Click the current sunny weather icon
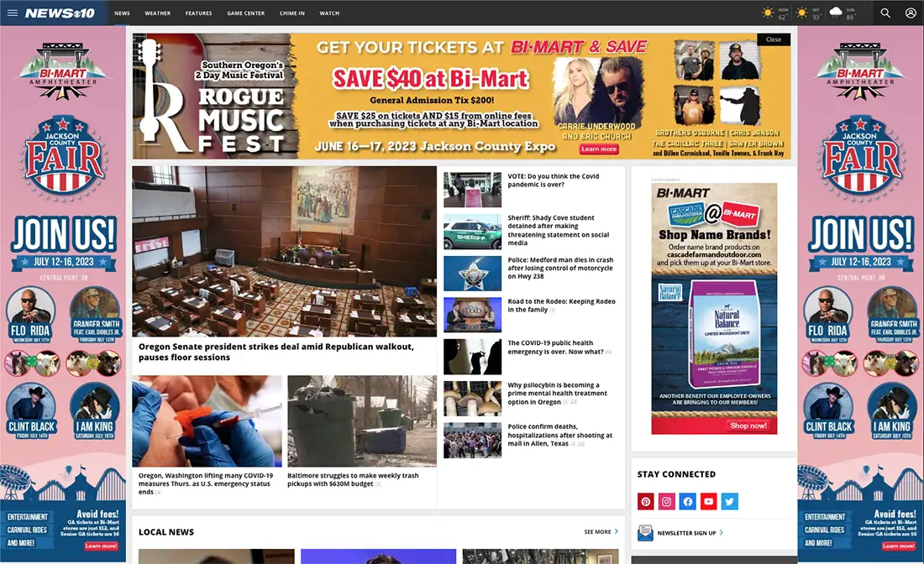The width and height of the screenshot is (924, 564). pyautogui.click(x=767, y=13)
